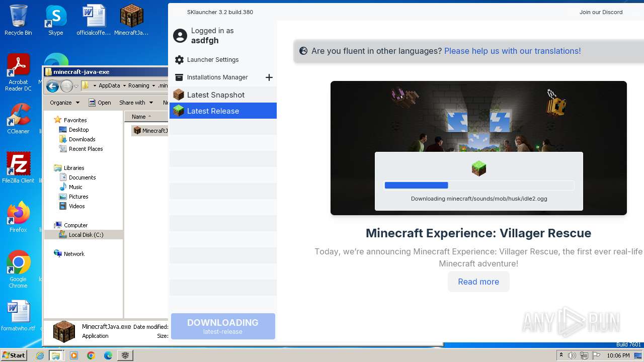Click the Start button
The image size is (644, 362).
click(14, 355)
